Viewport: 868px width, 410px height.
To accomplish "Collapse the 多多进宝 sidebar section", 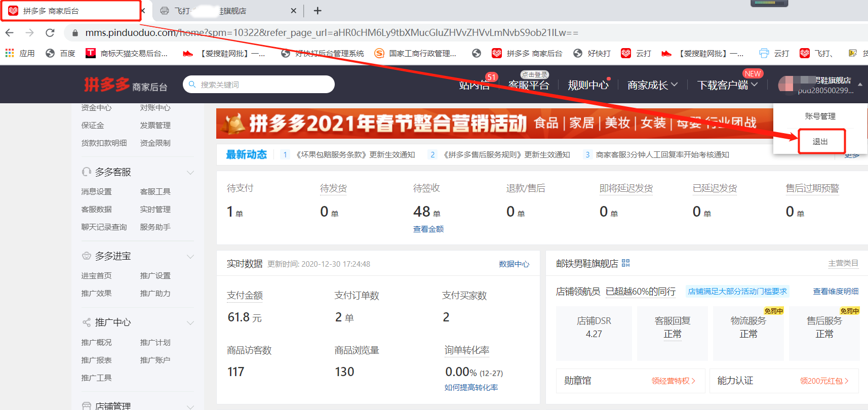I will point(190,257).
